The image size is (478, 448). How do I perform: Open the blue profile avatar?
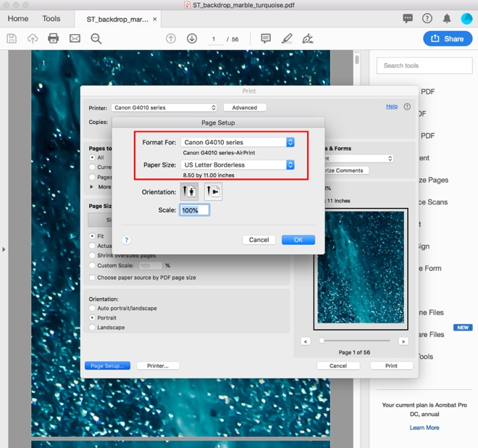(466, 19)
